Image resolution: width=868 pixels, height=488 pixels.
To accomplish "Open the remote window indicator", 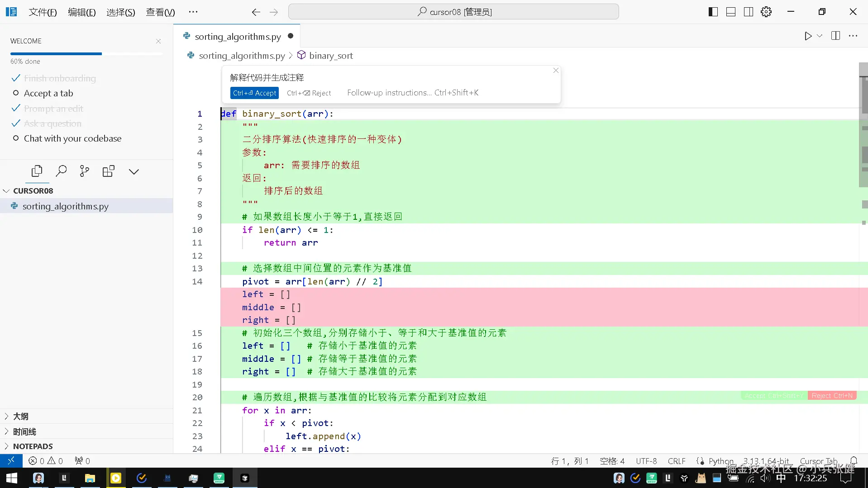I will click(11, 461).
